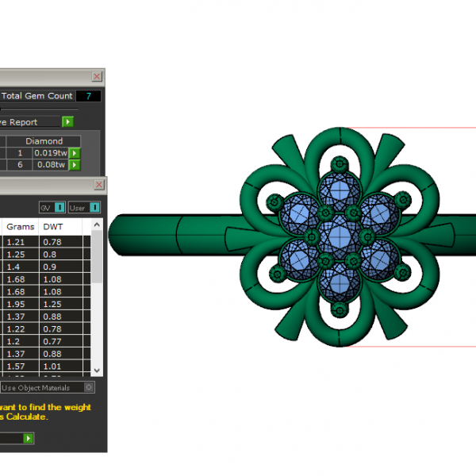Toggle the GV switch
The width and height of the screenshot is (476, 476).
pos(60,207)
